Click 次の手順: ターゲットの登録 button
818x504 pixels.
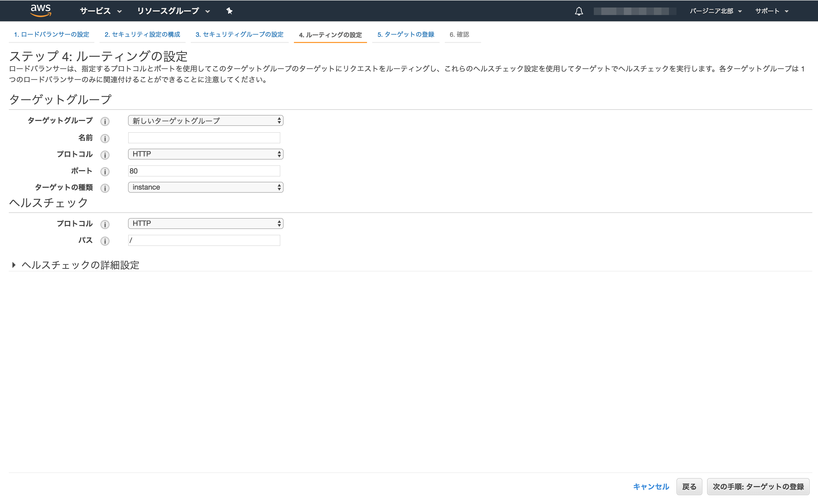coord(758,487)
